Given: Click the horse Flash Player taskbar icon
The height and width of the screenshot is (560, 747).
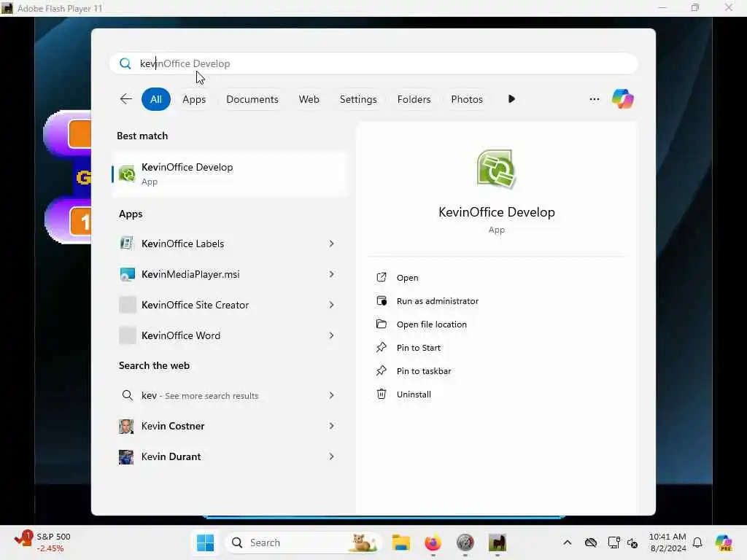Looking at the screenshot, I should (497, 542).
